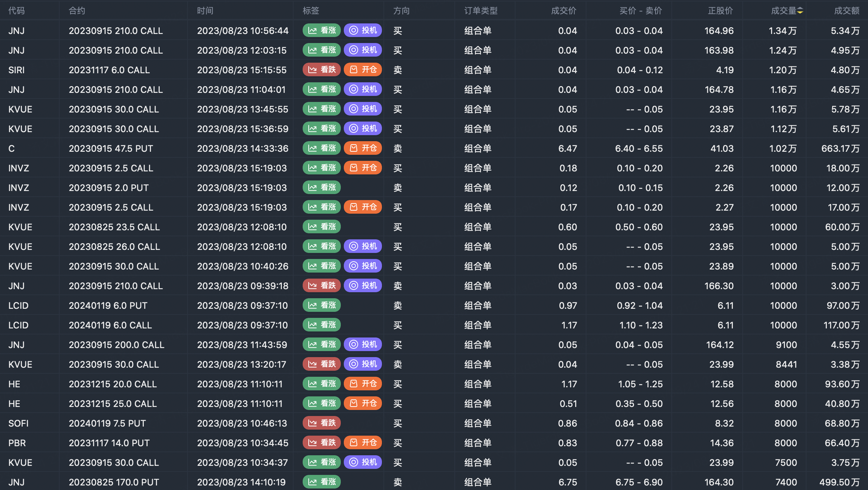Image resolution: width=868 pixels, height=490 pixels.
Task: Click 开仓 tag in PBR row
Action: (363, 443)
